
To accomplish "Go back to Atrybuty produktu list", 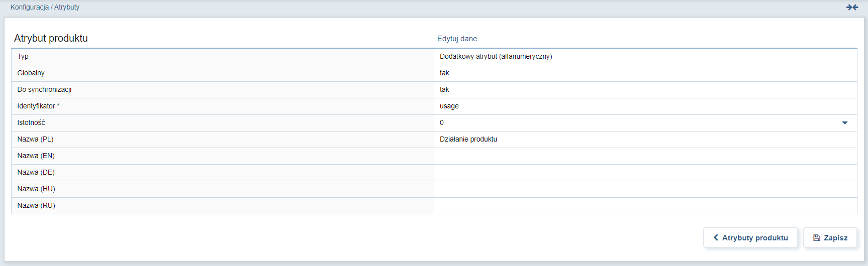I will [x=750, y=237].
